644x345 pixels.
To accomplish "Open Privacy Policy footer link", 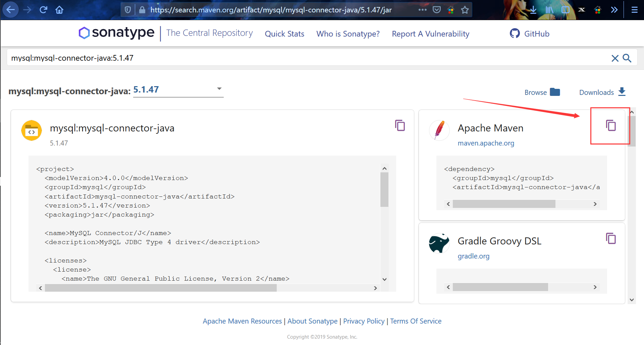I will click(x=364, y=321).
